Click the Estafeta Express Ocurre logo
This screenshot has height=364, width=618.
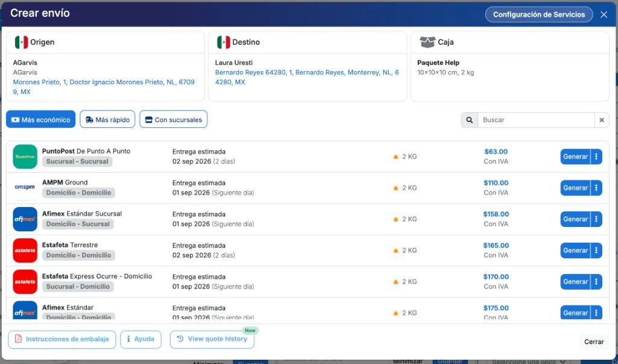coord(25,281)
